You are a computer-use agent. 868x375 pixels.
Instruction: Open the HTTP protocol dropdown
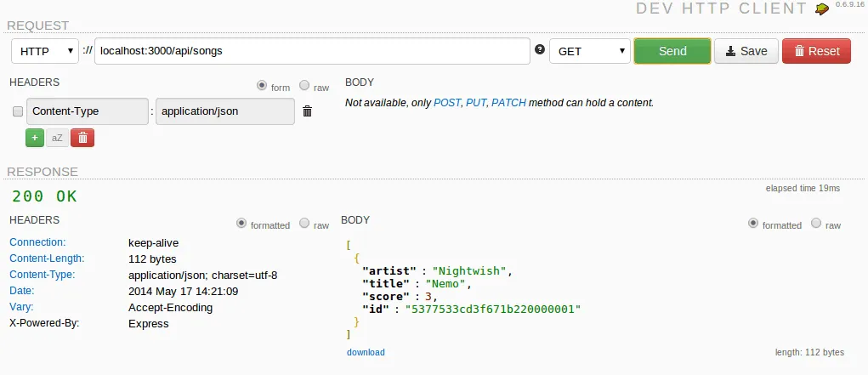point(45,51)
